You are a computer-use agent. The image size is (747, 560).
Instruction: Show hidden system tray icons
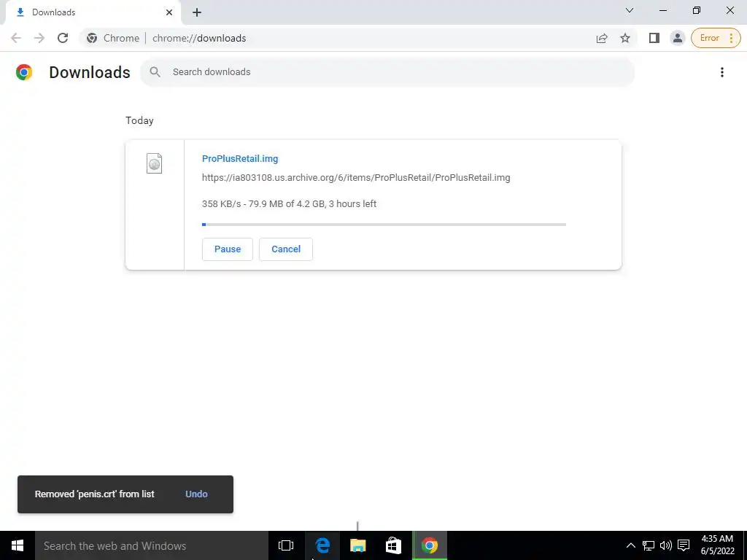click(x=630, y=545)
